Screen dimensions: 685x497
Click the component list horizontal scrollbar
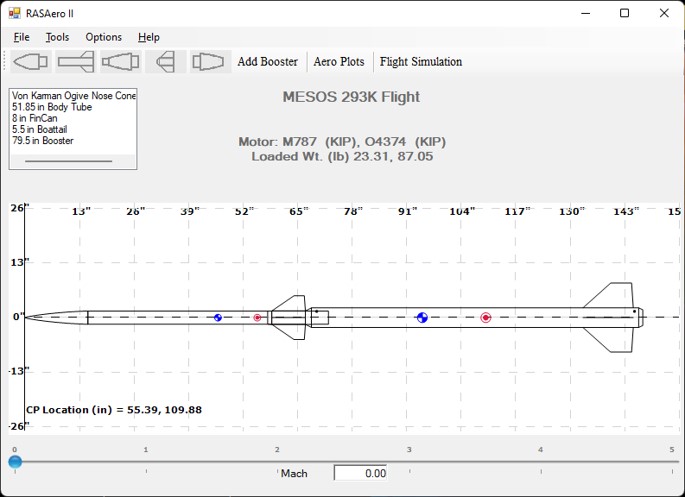[73, 161]
